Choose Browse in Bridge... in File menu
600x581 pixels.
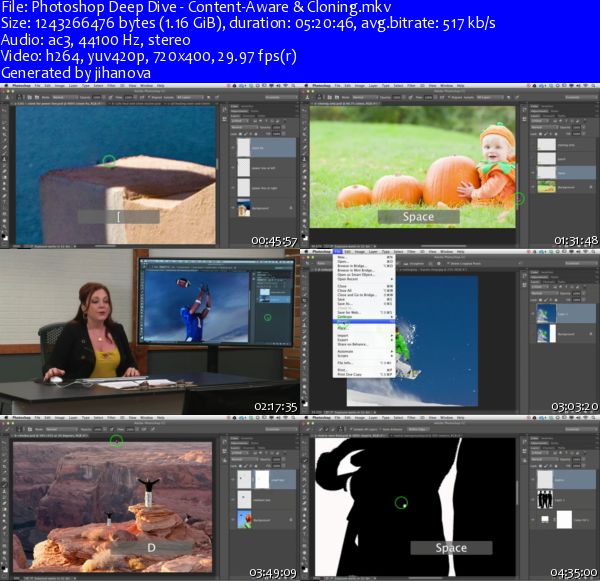point(364,266)
